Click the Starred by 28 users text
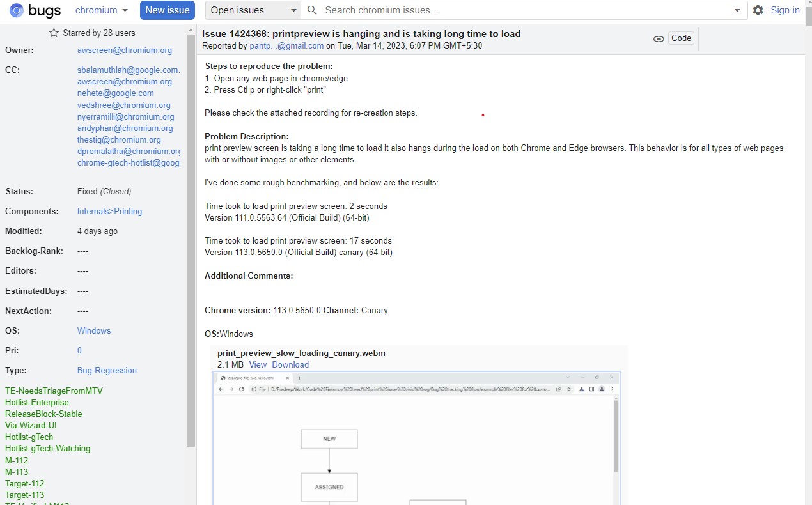Viewport: 812px width, 505px height. [x=99, y=33]
